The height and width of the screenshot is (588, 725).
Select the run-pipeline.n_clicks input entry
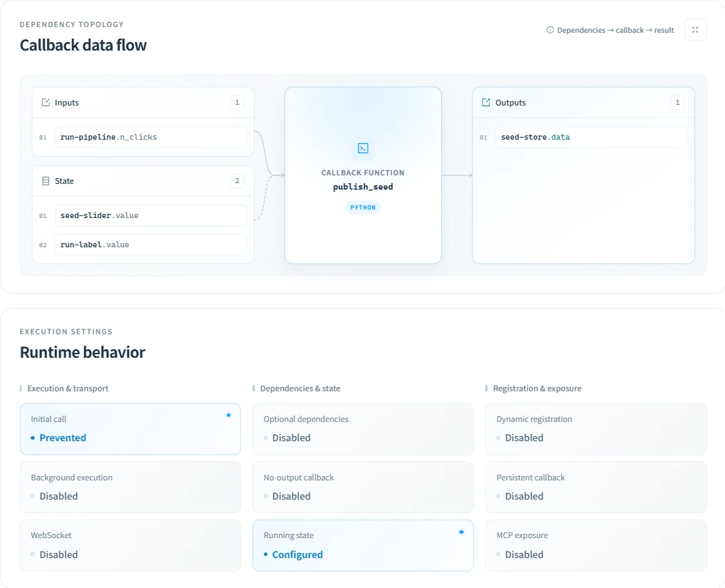150,137
